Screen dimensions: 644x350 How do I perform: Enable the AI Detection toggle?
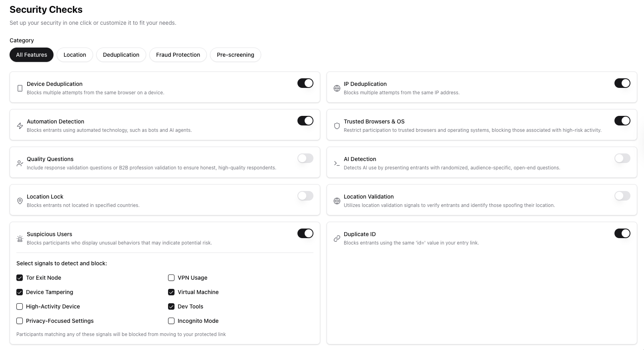click(x=622, y=158)
